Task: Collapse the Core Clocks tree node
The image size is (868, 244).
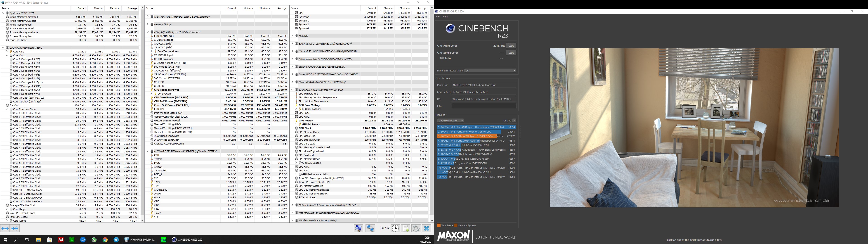Action: coord(7,55)
